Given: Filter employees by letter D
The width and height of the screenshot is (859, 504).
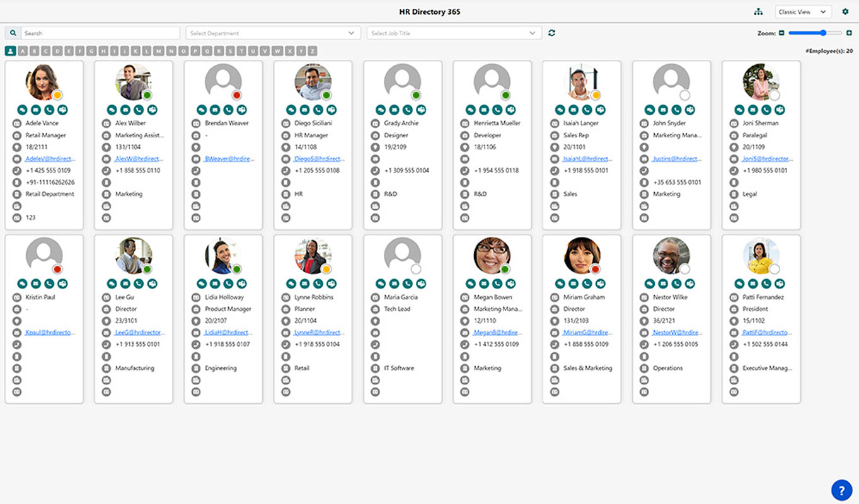Looking at the screenshot, I should [x=57, y=51].
